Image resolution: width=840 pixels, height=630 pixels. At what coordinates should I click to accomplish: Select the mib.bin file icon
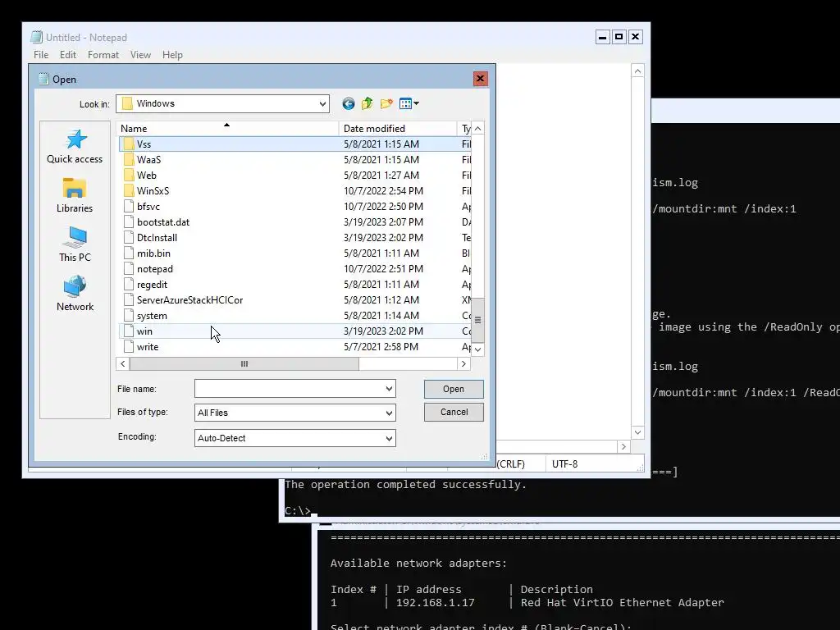[128, 253]
